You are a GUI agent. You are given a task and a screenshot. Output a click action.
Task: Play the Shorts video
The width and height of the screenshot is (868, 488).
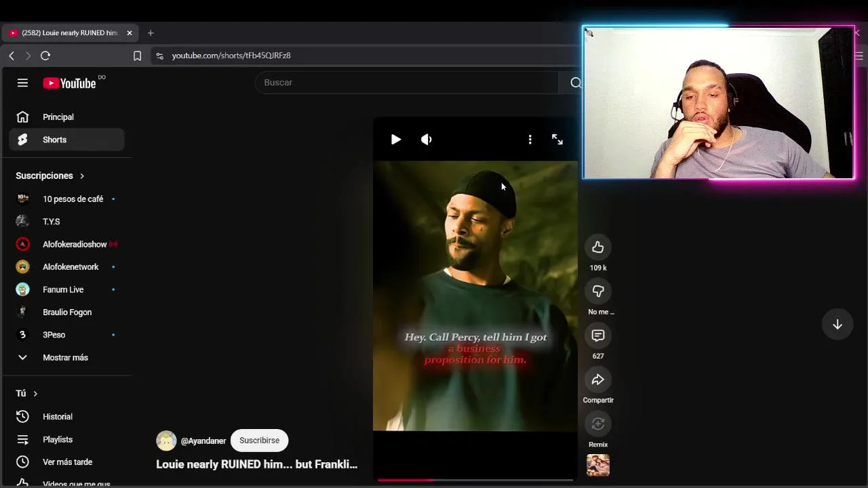click(x=396, y=140)
